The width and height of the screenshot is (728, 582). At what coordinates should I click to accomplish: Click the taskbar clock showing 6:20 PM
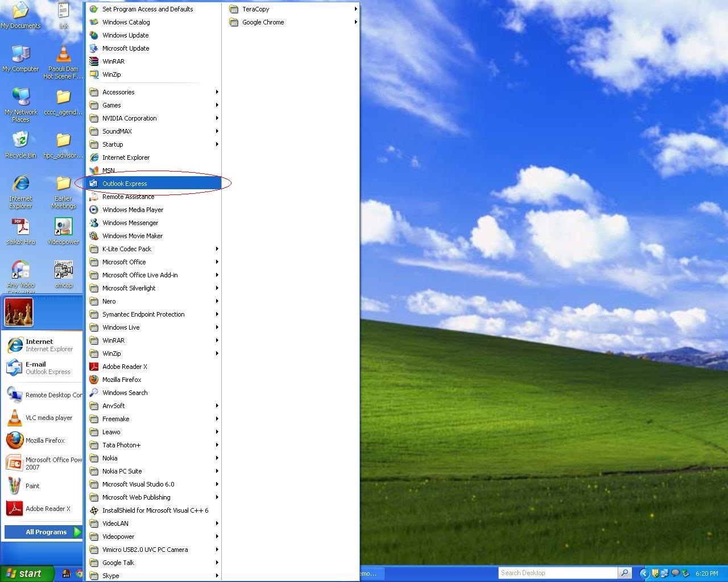(x=706, y=573)
